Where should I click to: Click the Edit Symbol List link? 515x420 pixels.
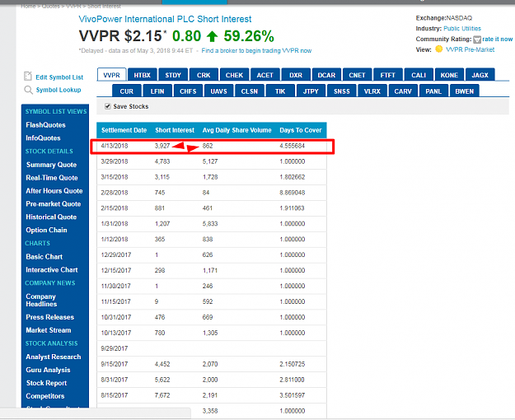(x=59, y=77)
